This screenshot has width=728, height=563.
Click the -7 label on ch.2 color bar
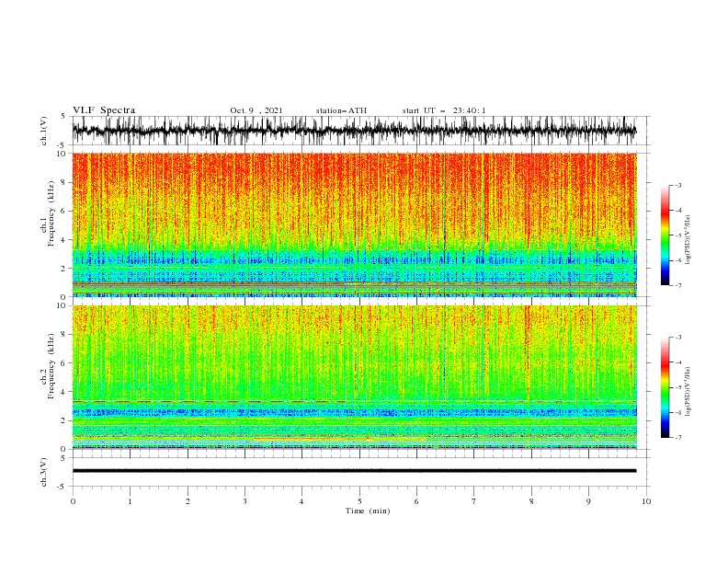point(678,438)
